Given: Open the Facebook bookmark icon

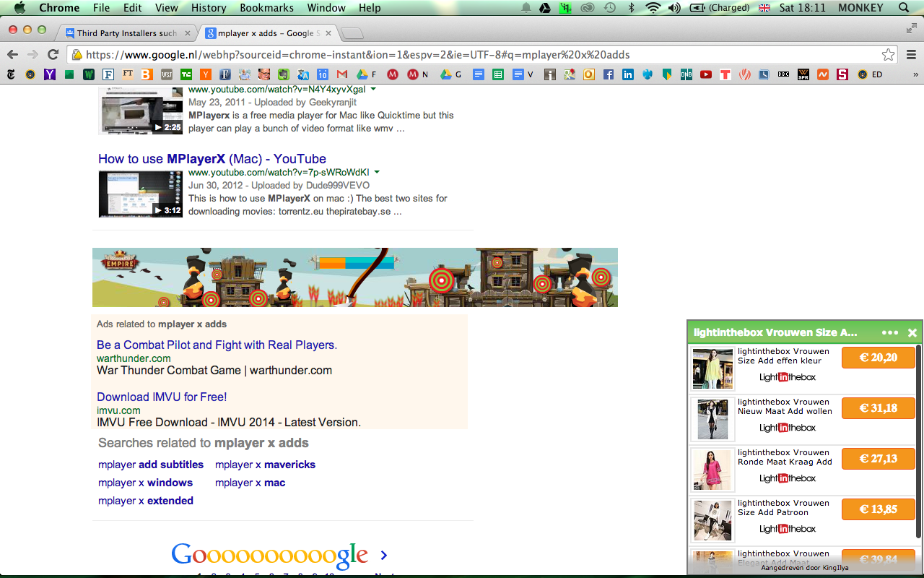Looking at the screenshot, I should click(609, 74).
